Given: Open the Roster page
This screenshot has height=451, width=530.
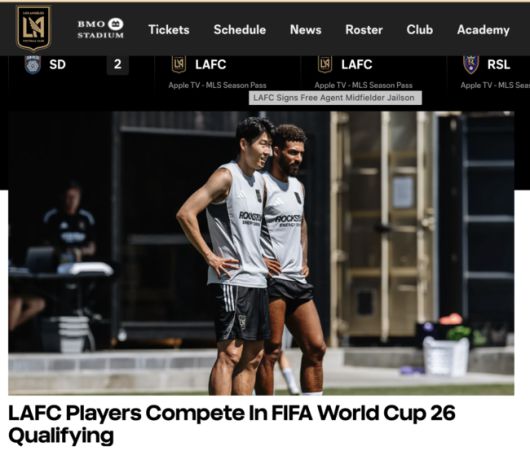Looking at the screenshot, I should (364, 30).
